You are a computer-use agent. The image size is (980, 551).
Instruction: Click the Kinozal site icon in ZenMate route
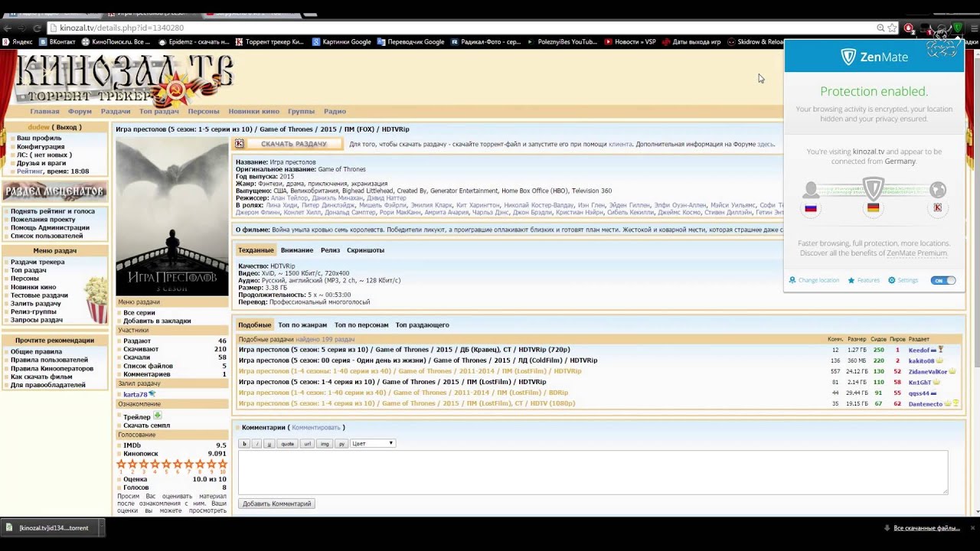(x=937, y=207)
